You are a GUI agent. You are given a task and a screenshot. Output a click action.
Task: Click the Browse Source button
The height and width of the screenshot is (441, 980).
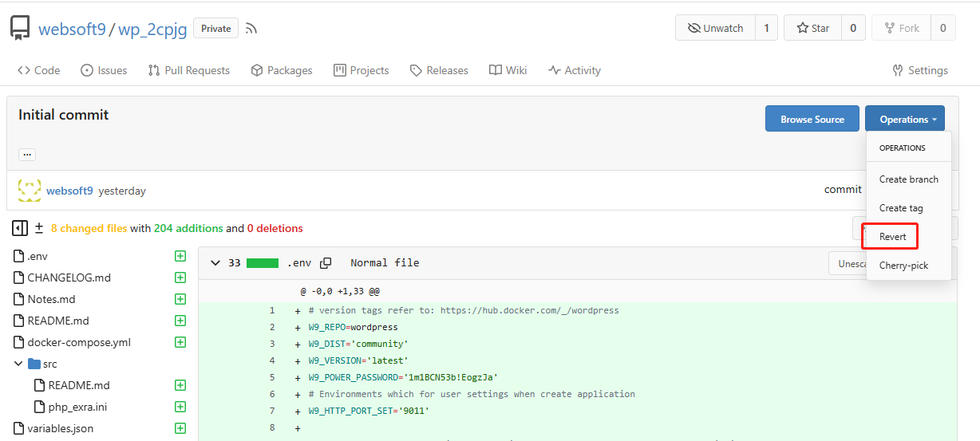[x=812, y=119]
